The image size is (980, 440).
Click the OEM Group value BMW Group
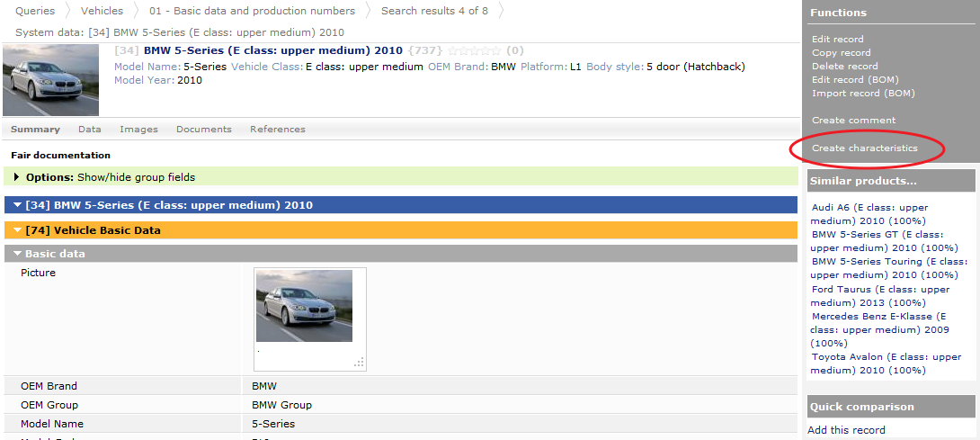click(282, 405)
